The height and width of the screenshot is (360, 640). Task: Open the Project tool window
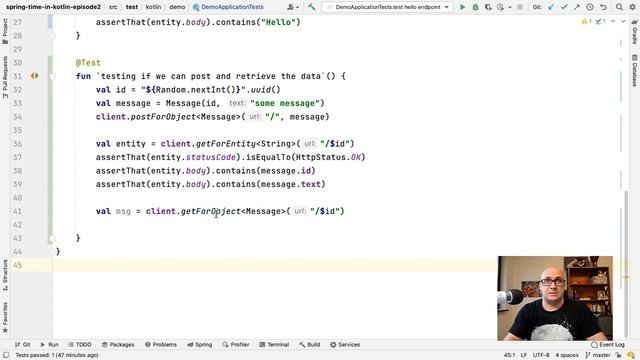5,31
